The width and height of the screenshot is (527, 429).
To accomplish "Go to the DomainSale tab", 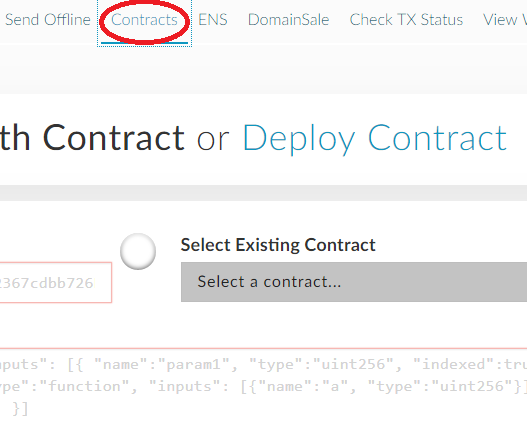I will [288, 20].
